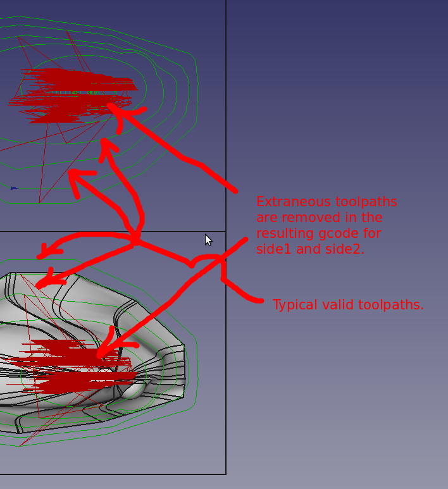Click the bottom-left vertex of the extraneous red lines

pyautogui.click(x=39, y=202)
